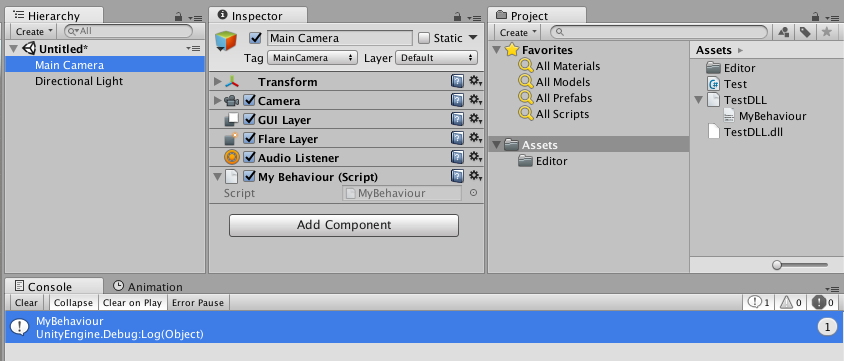844x361 pixels.
Task: Collapse the TestDLL asset expander
Action: click(x=699, y=100)
